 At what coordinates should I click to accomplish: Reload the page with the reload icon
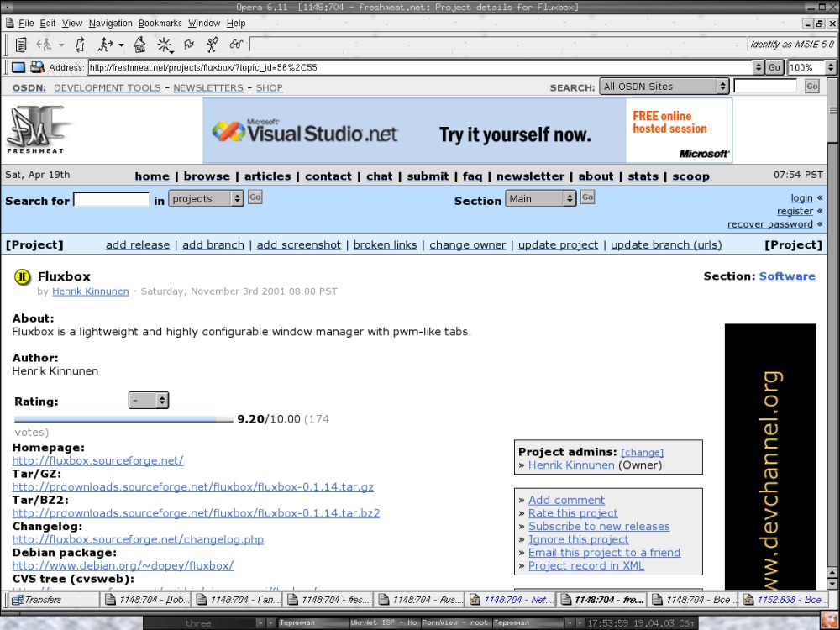click(x=80, y=45)
